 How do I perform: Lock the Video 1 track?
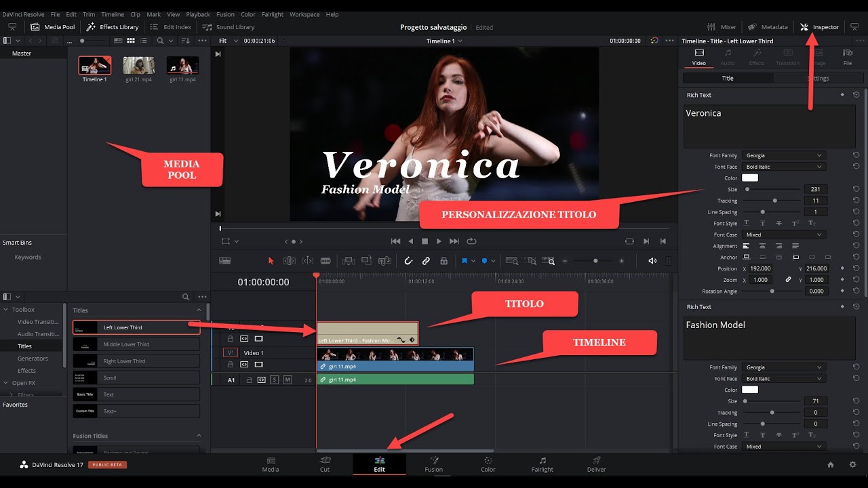(x=231, y=365)
